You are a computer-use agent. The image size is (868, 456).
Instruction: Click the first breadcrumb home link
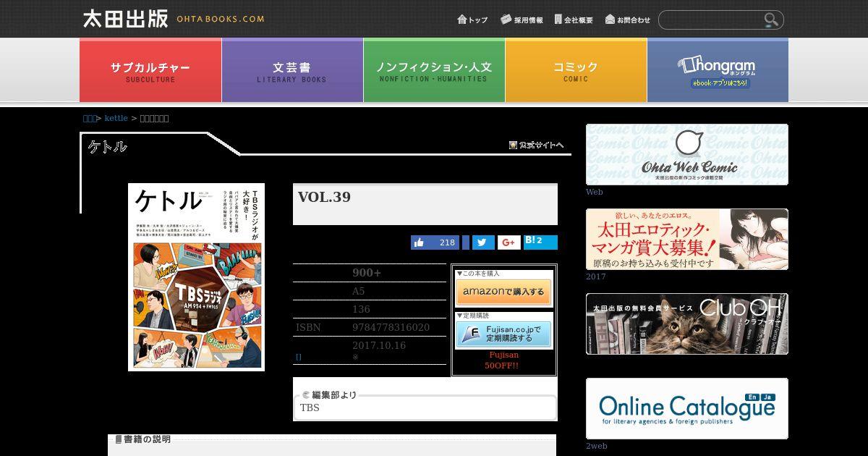click(89, 118)
